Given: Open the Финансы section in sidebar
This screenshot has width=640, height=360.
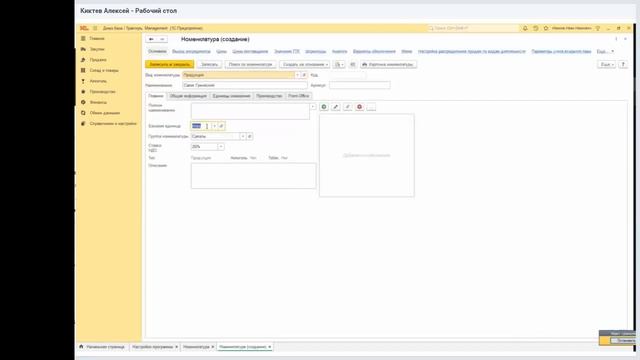Looking at the screenshot, I should (98, 102).
